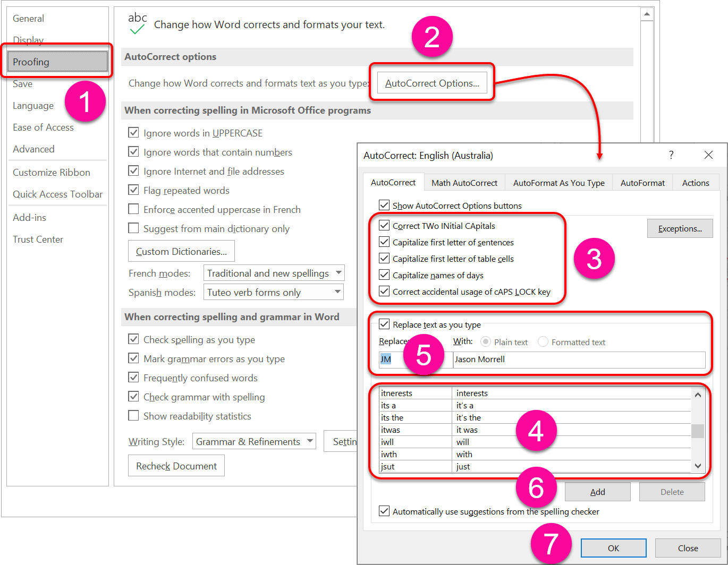Toggle Flag repeated words checkbox
Screen dimensions: 728x565
pyautogui.click(x=134, y=190)
